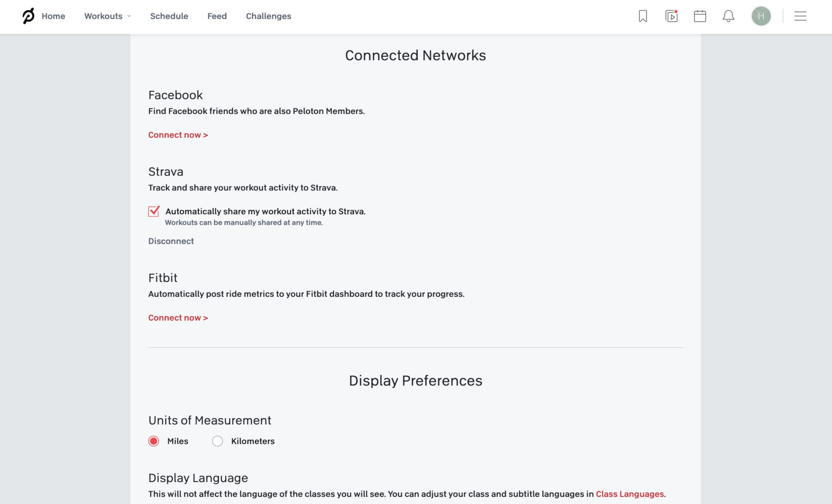Connect Fitbit via Connect now link

(178, 318)
